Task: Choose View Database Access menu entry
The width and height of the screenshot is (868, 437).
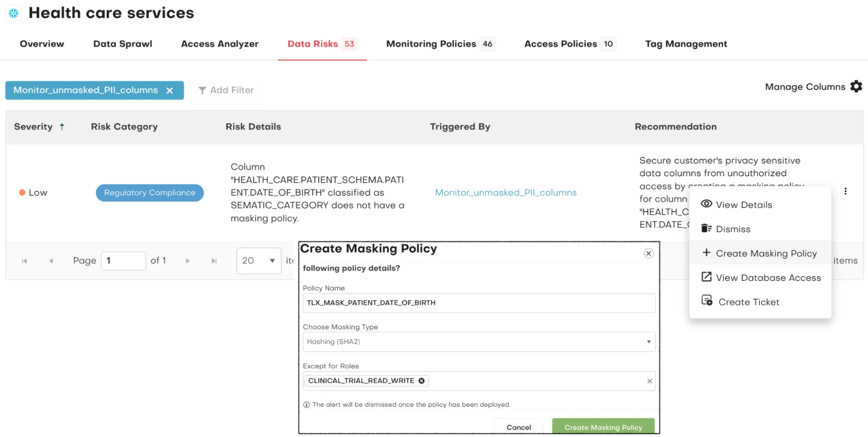Action: (760, 277)
